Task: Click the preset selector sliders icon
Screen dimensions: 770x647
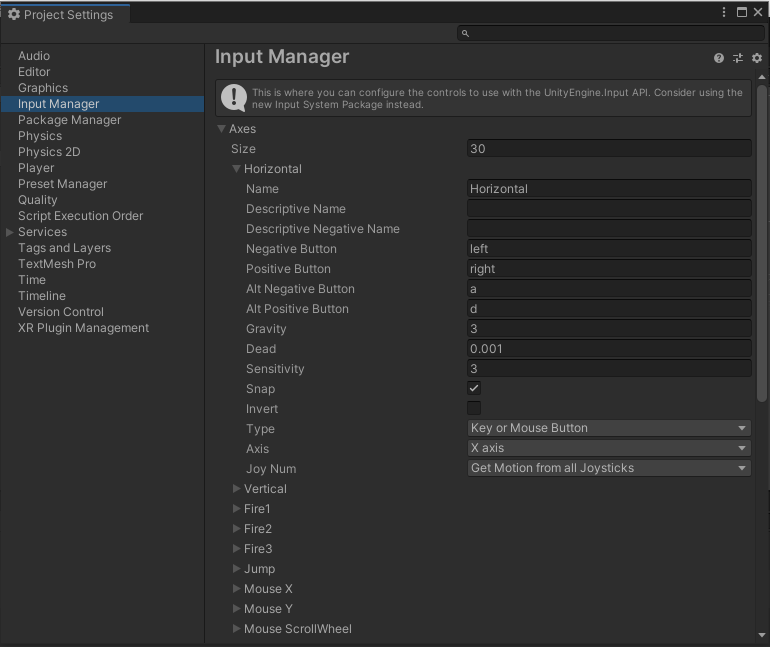Action: click(x=738, y=59)
